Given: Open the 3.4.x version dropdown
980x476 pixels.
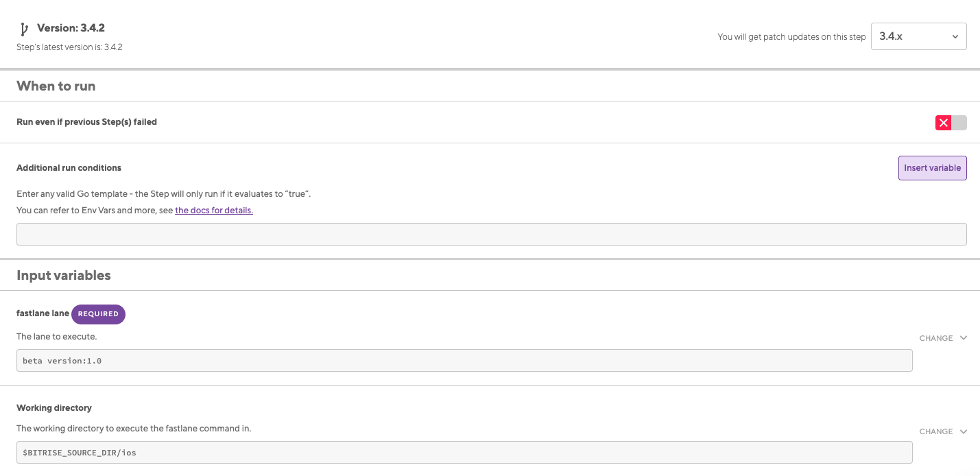Looking at the screenshot, I should tap(918, 37).
